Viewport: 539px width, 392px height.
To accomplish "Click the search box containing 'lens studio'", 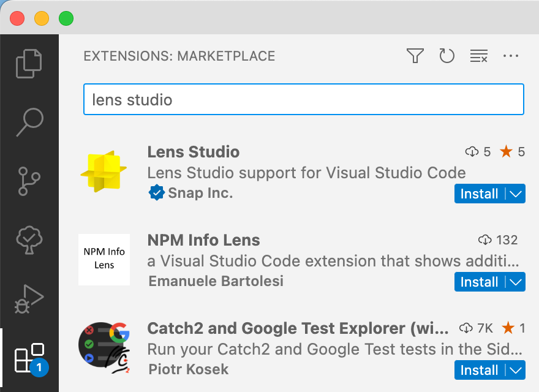I will (303, 99).
